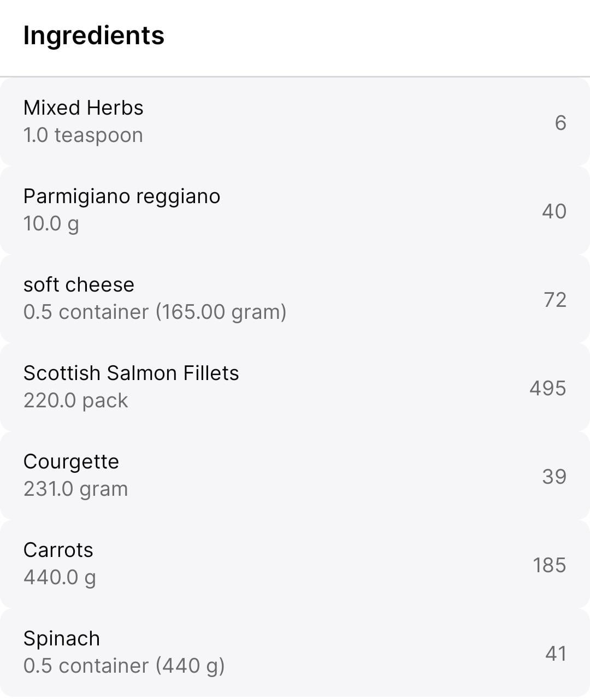Tap the Spinach ingredient row
Viewport: 590px width, 700px height.
[295, 652]
